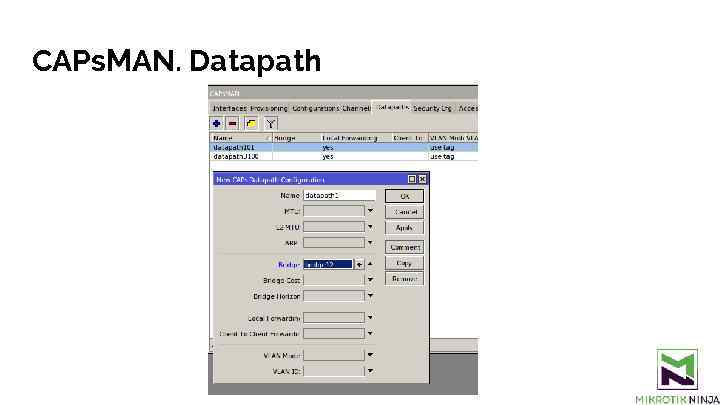Viewport: 720px width, 405px height.
Task: Expand the VLAN ID field arrow
Action: [370, 371]
